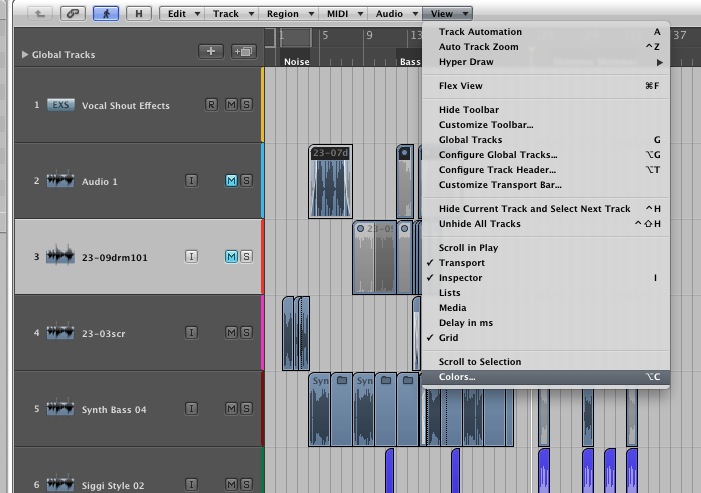Click the waveform icon of Audio 1 track
Image resolution: width=701 pixels, height=493 pixels.
pos(60,180)
